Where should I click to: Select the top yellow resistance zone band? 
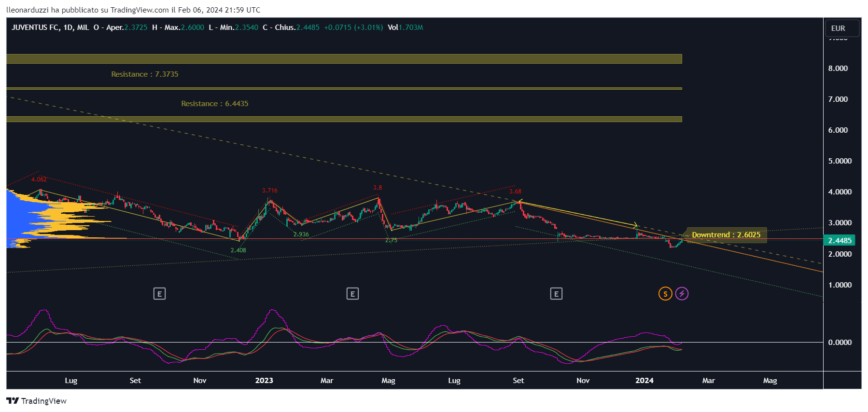tap(344, 59)
